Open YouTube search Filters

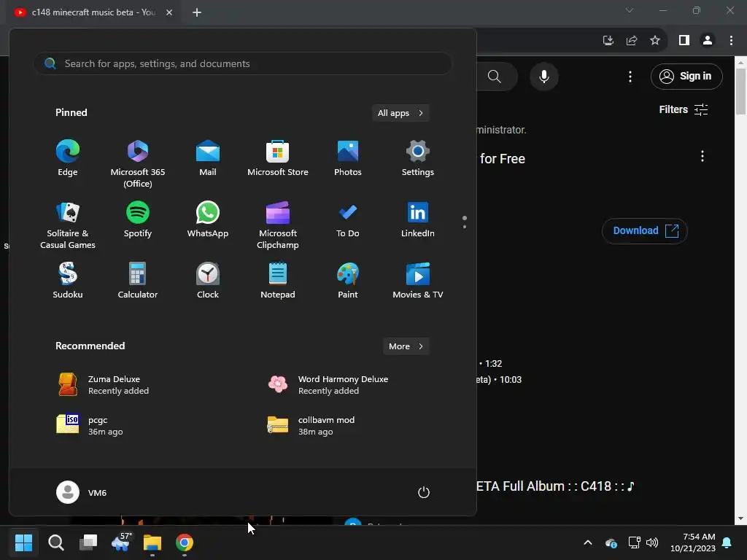683,109
